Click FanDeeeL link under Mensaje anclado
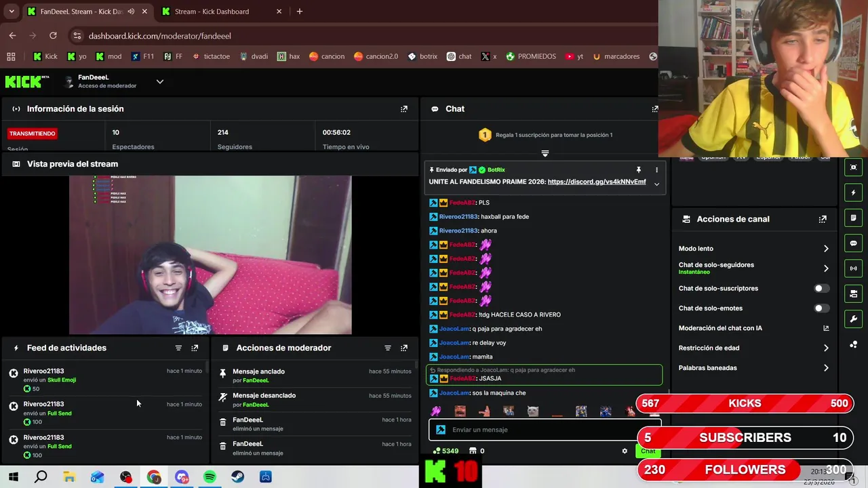This screenshot has height=488, width=868. [x=256, y=381]
